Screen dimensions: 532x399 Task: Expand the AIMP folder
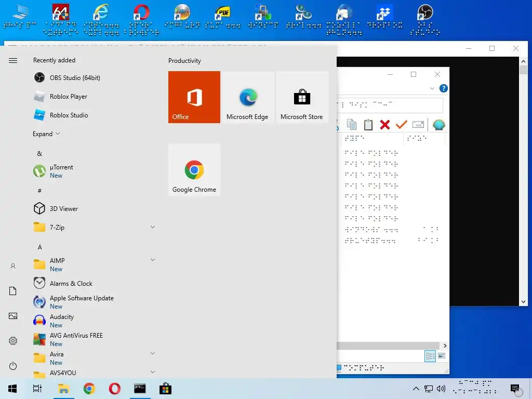[x=153, y=260]
